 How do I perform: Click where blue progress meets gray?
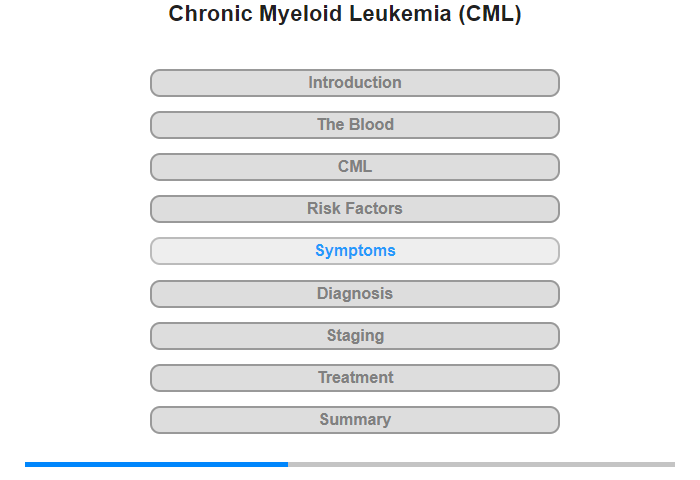tap(288, 464)
